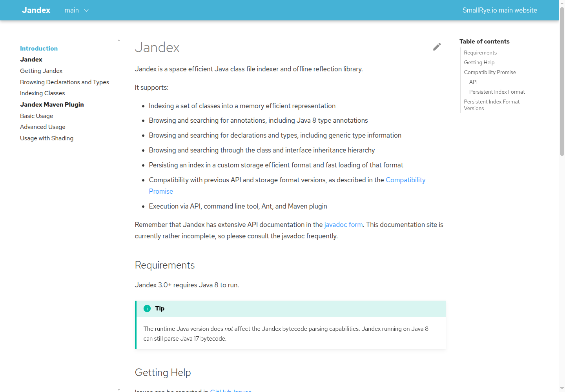Click the Jandex site title

pos(36,10)
